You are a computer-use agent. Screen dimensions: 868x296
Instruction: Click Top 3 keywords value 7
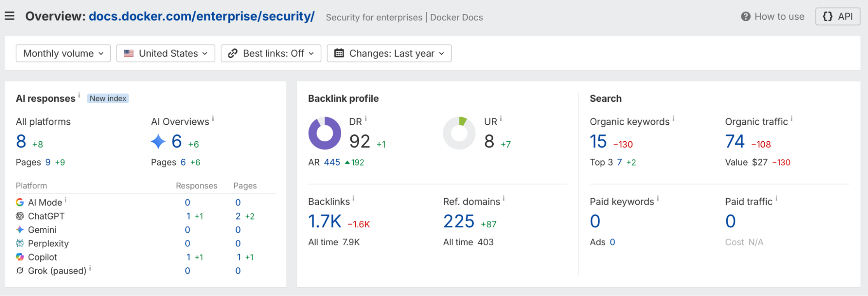tap(620, 162)
